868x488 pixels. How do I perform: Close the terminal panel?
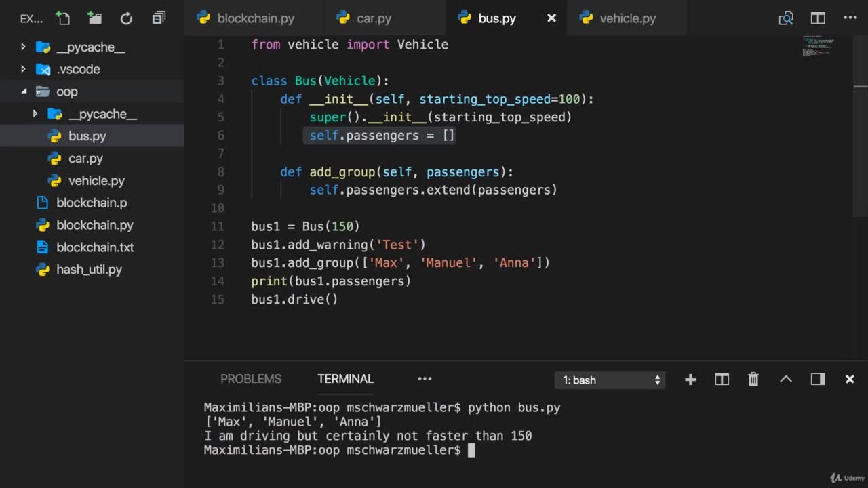(850, 380)
